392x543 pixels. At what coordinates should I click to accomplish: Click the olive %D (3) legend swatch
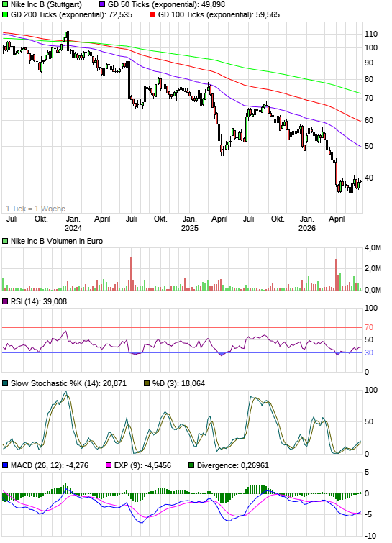tap(147, 384)
